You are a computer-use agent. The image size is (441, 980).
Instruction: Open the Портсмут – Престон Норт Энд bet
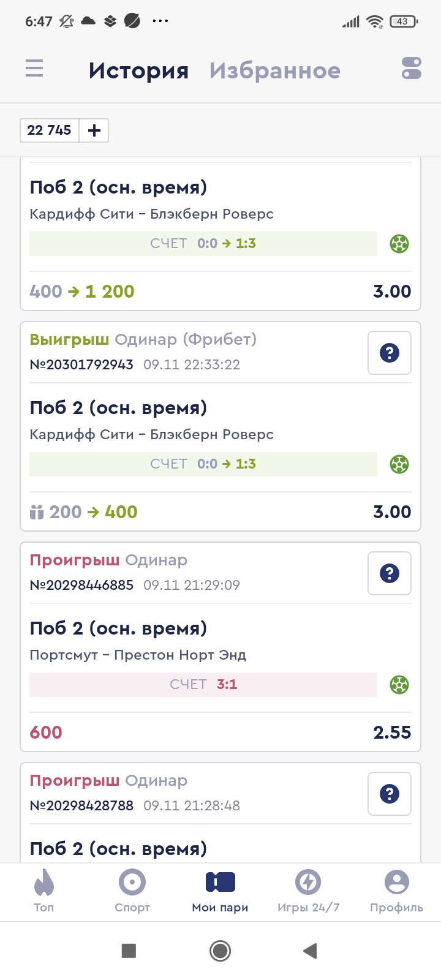[x=138, y=655]
